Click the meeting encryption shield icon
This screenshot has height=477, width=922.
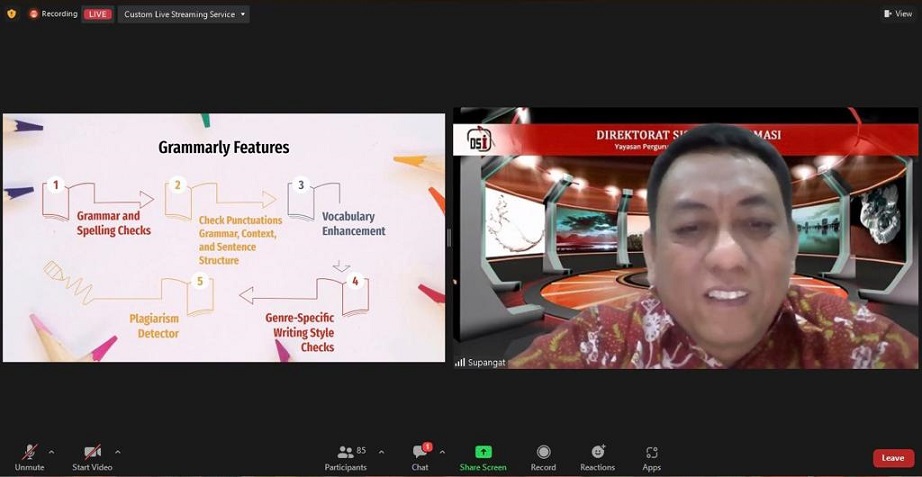point(12,14)
